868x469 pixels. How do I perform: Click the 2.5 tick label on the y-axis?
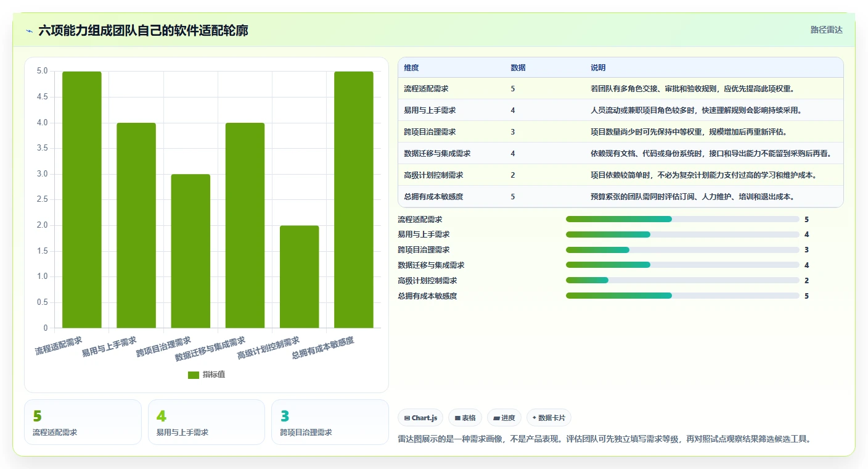(42, 199)
